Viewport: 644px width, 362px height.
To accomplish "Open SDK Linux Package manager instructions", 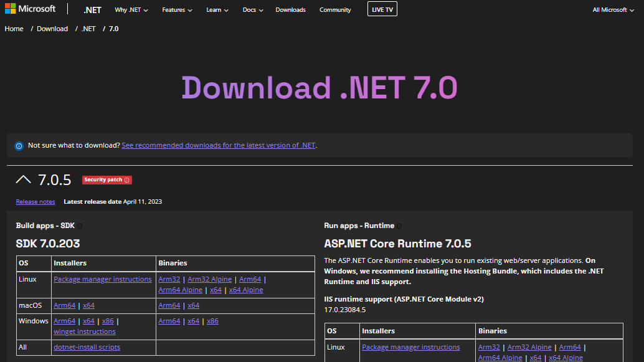I will pos(103,279).
